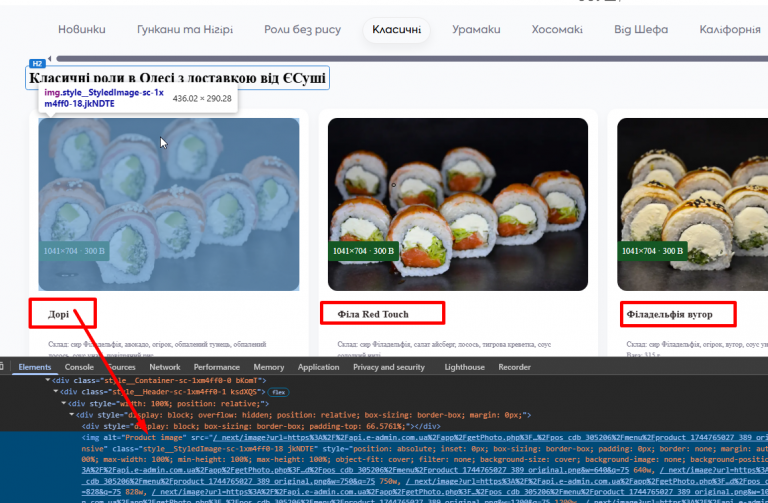Open the Роли без рису category
The width and height of the screenshot is (768, 503).
point(303,29)
